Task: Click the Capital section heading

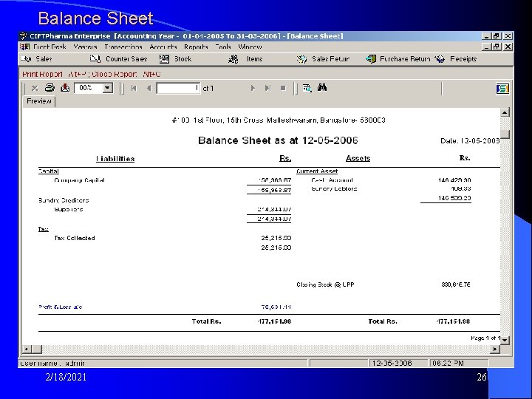Action: pyautogui.click(x=49, y=171)
